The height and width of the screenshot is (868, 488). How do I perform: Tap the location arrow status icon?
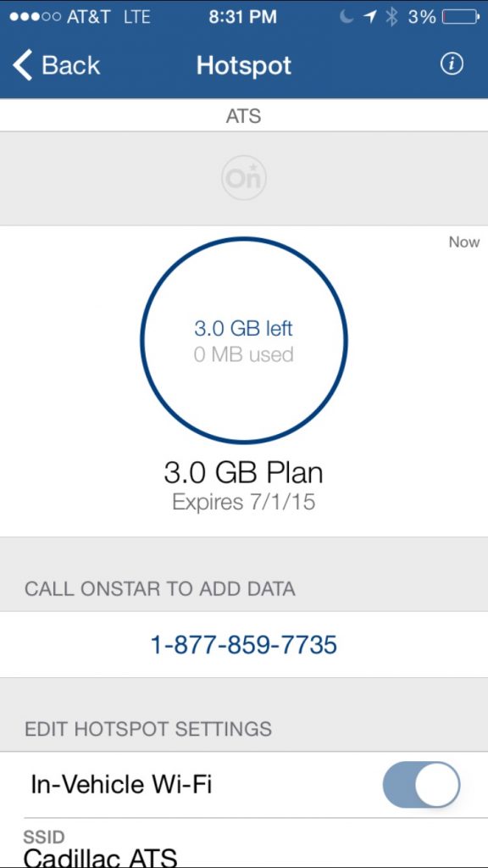[369, 17]
